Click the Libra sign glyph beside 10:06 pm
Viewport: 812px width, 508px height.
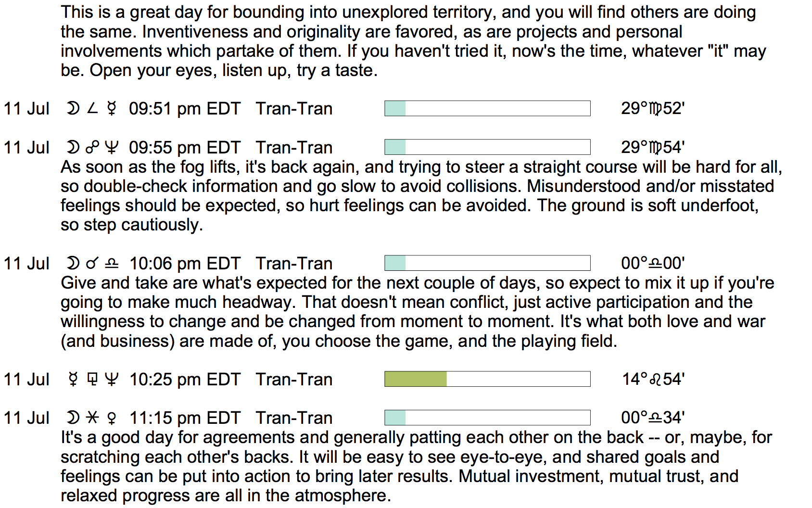click(112, 264)
